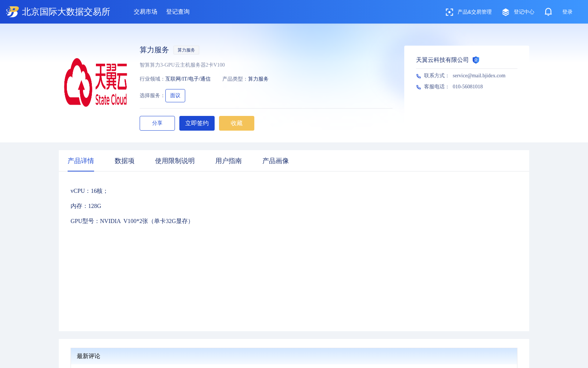This screenshot has width=588, height=368.
Task: Open the 用户指南 tab
Action: coord(229,161)
